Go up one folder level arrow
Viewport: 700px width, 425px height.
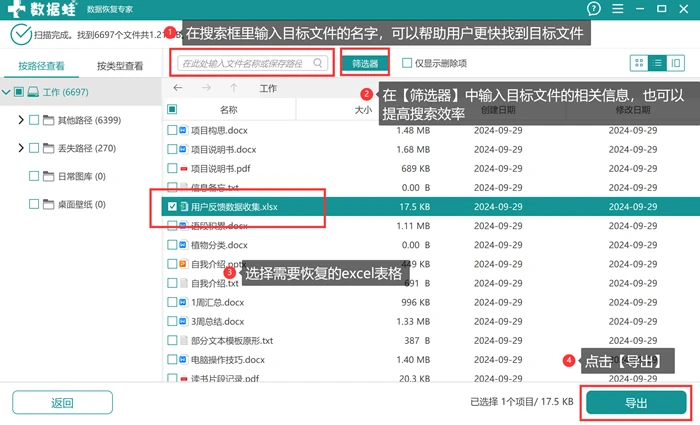click(233, 88)
